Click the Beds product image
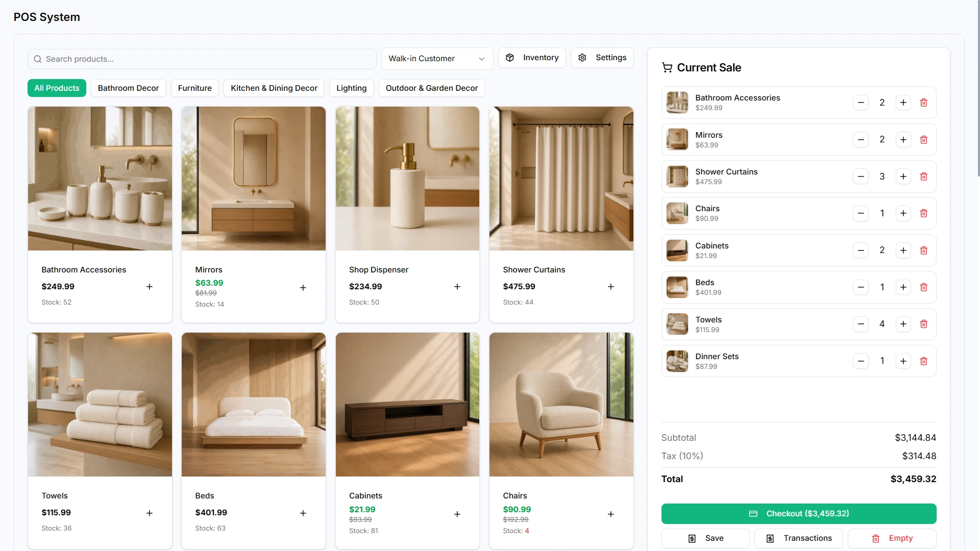This screenshot has width=980, height=551. click(x=254, y=405)
